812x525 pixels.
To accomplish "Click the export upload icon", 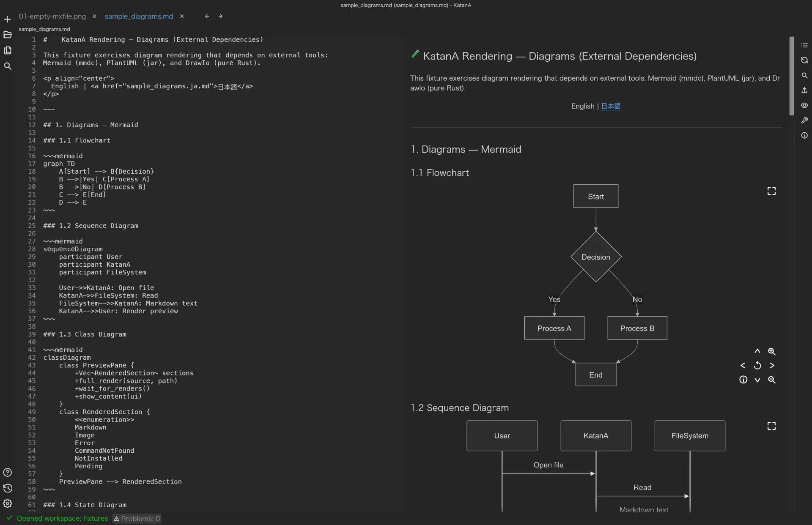I will (804, 90).
